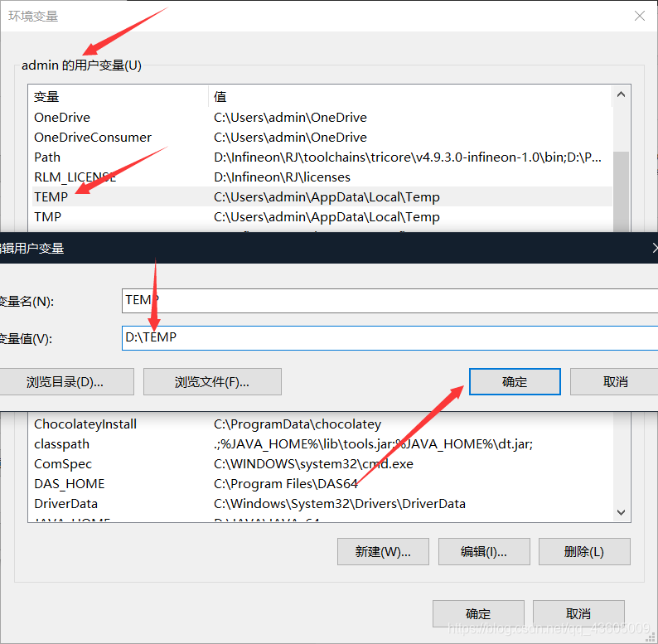Click user variables scrollbar up arrow
Viewport: 658px width, 644px height.
pyautogui.click(x=621, y=94)
